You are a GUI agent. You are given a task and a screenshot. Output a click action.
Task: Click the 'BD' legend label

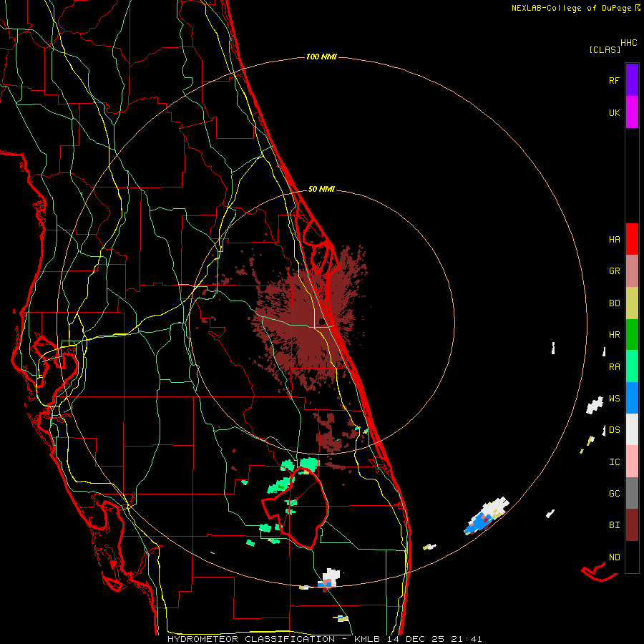(614, 303)
